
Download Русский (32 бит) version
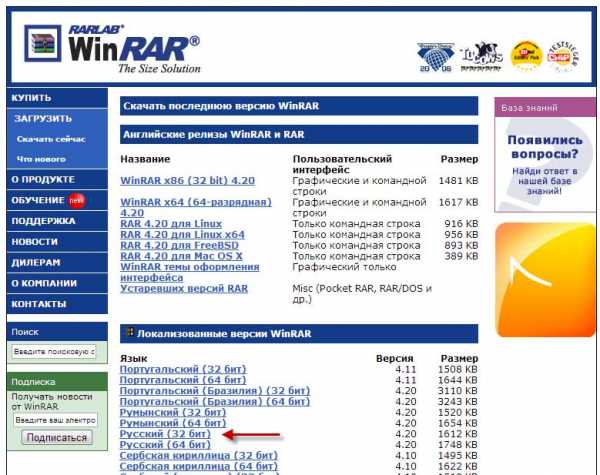pyautogui.click(x=165, y=434)
